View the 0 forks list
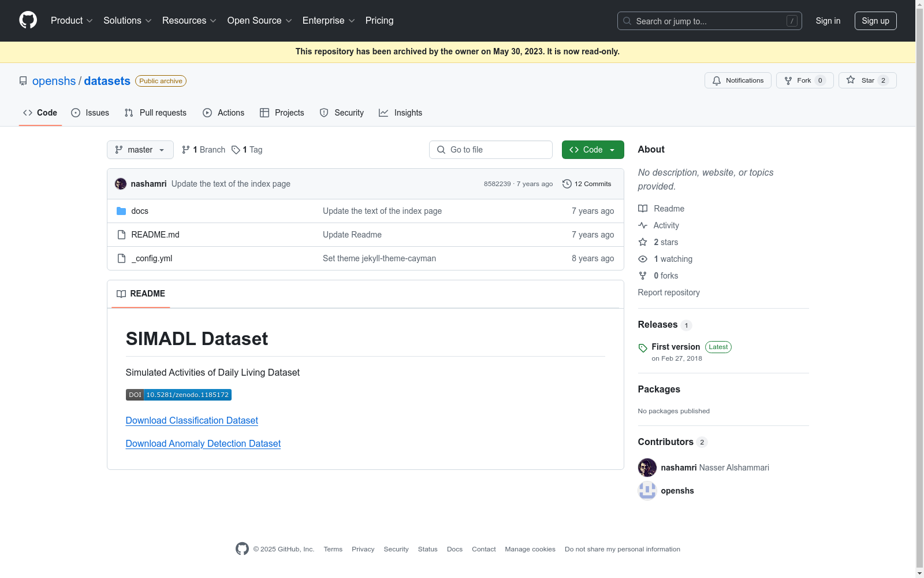Screen dimensions: 924x578 658,276
